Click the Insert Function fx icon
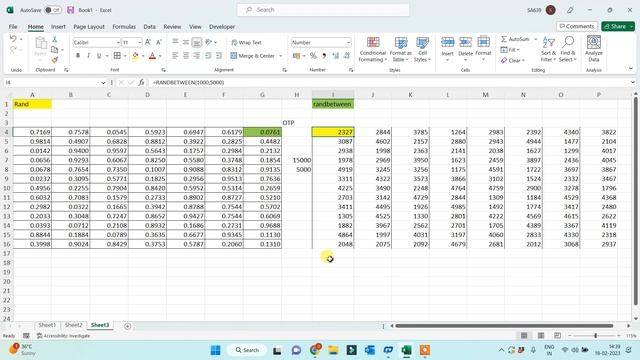Image resolution: width=640 pixels, height=360 pixels. [x=141, y=82]
